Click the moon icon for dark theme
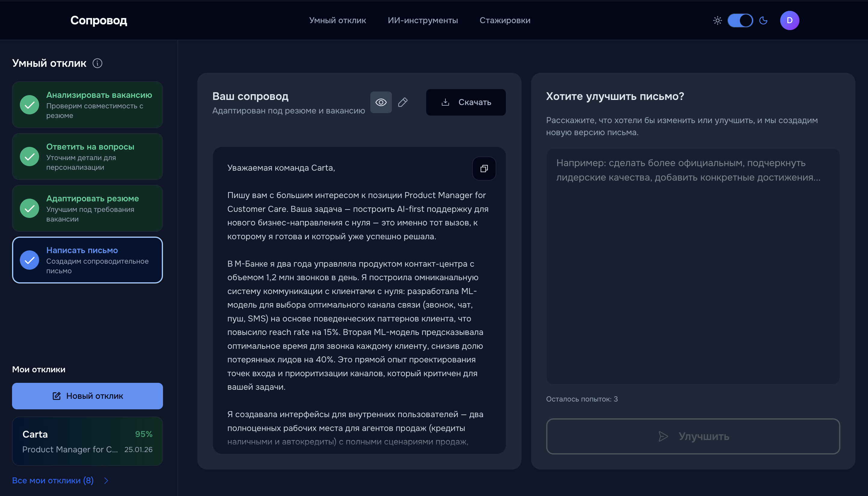The height and width of the screenshot is (496, 868). click(x=763, y=20)
